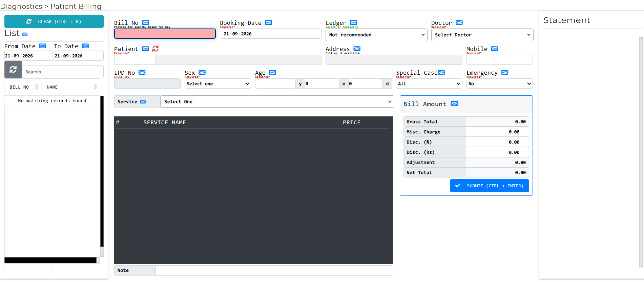Click the Statement panel vertical scrollbar
The width and height of the screenshot is (644, 282).
[x=640, y=153]
